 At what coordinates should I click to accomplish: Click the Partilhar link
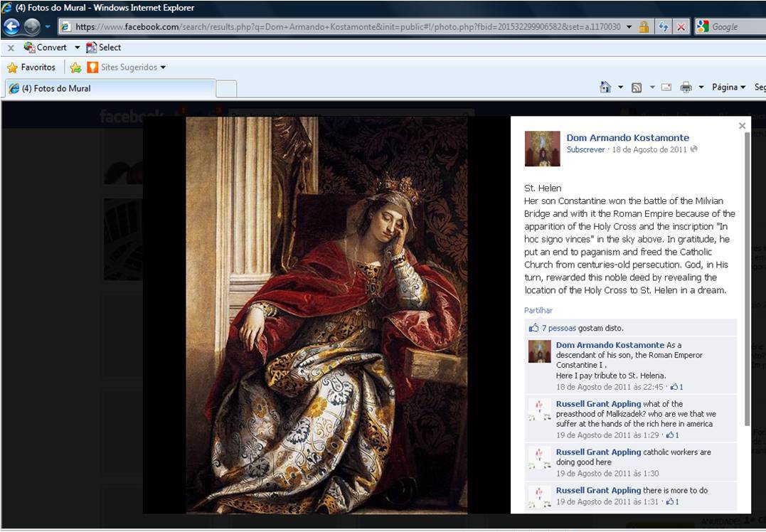(538, 311)
